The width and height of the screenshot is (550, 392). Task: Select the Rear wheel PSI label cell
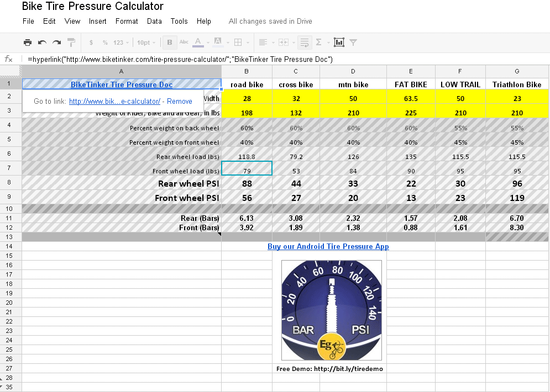point(122,183)
